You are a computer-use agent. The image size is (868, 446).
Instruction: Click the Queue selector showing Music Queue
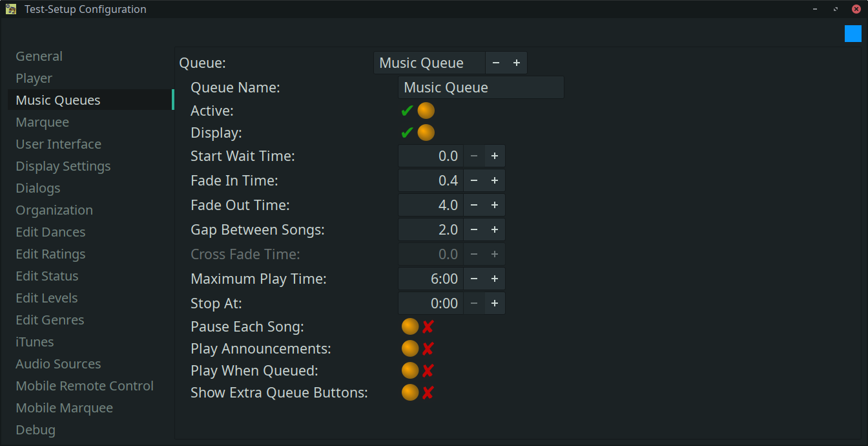[429, 63]
